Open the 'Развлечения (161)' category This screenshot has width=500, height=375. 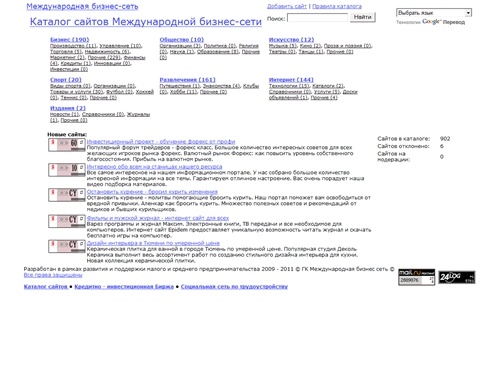coord(188,80)
